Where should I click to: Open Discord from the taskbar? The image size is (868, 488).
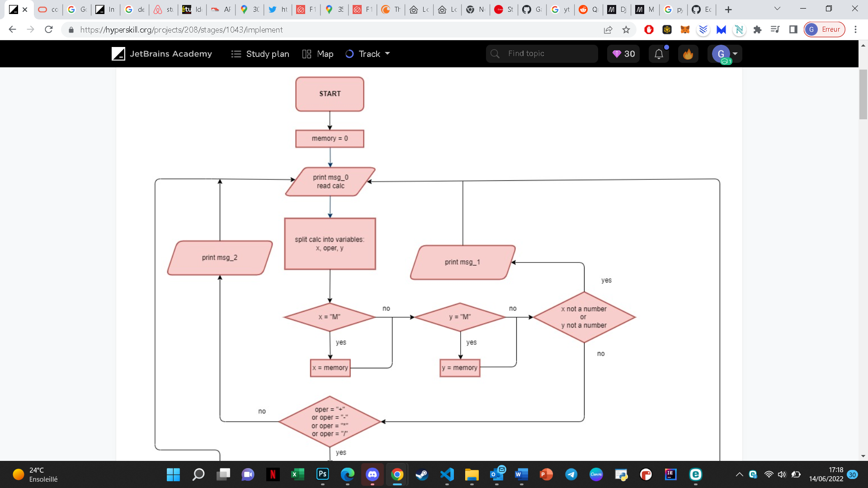coord(372,474)
